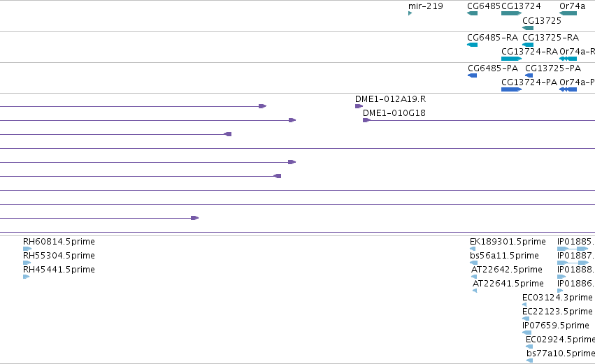Select transcript CG13725-RA
The width and height of the screenshot is (595, 364).
tap(528, 45)
